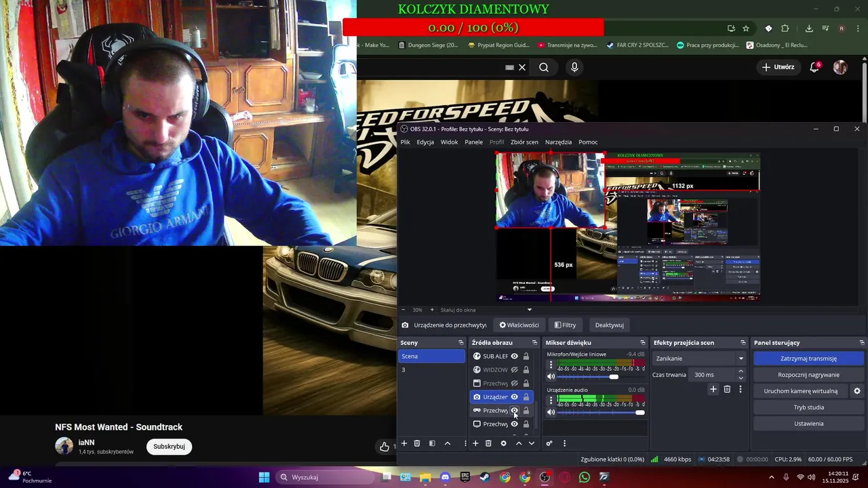Toggle lock on SUB ALEF source
The height and width of the screenshot is (488, 868).
tap(526, 357)
